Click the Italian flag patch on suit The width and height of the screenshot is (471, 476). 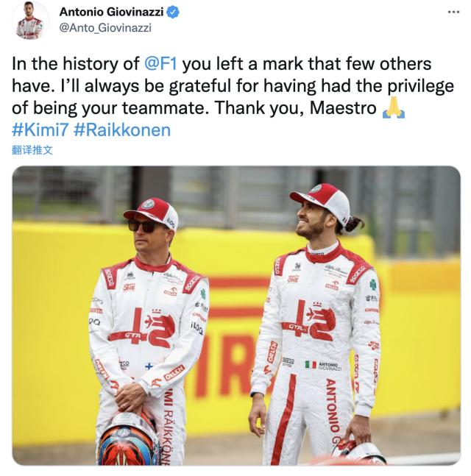[x=311, y=365]
